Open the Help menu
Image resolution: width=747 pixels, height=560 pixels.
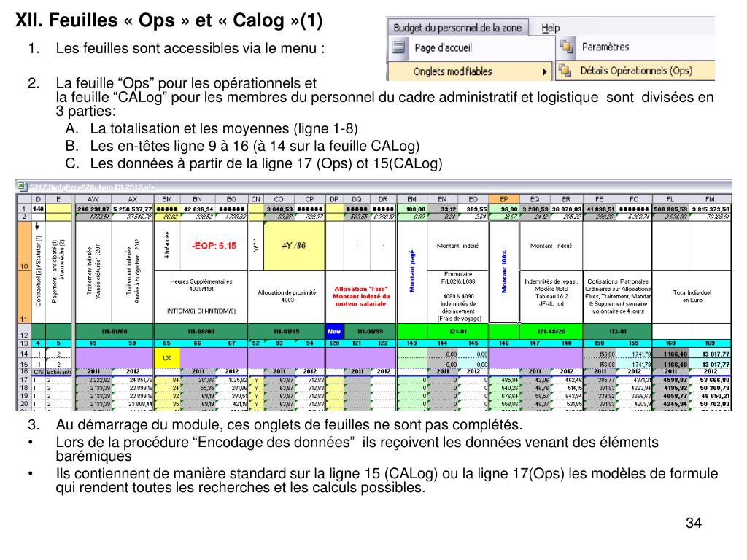[x=550, y=28]
